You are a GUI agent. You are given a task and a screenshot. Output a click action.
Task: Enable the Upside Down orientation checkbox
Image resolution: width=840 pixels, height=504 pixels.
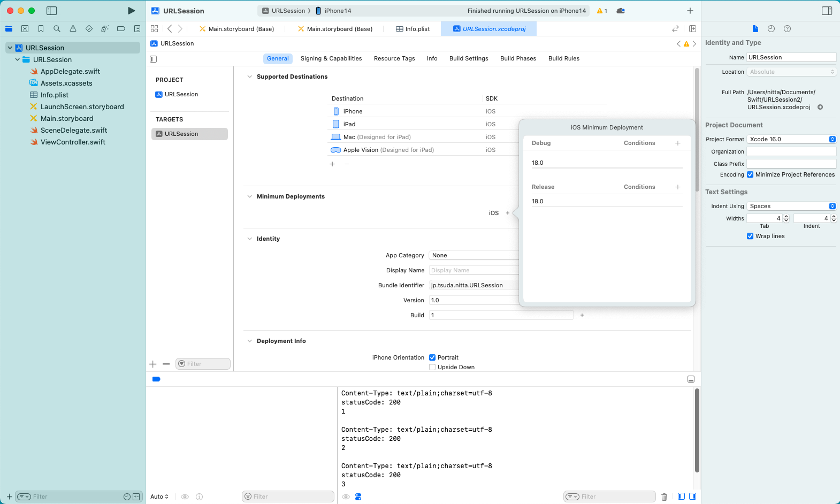point(432,367)
